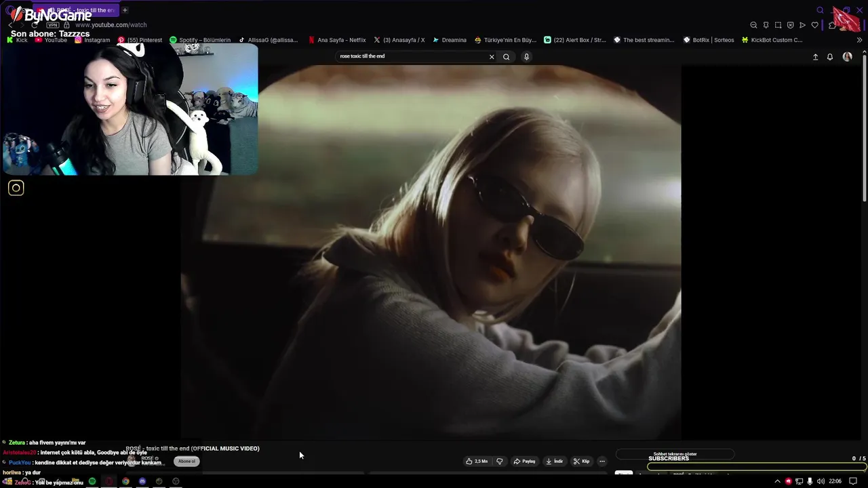Expand the bookmarks overflow chevron
This screenshot has width=868, height=488.
click(x=860, y=40)
